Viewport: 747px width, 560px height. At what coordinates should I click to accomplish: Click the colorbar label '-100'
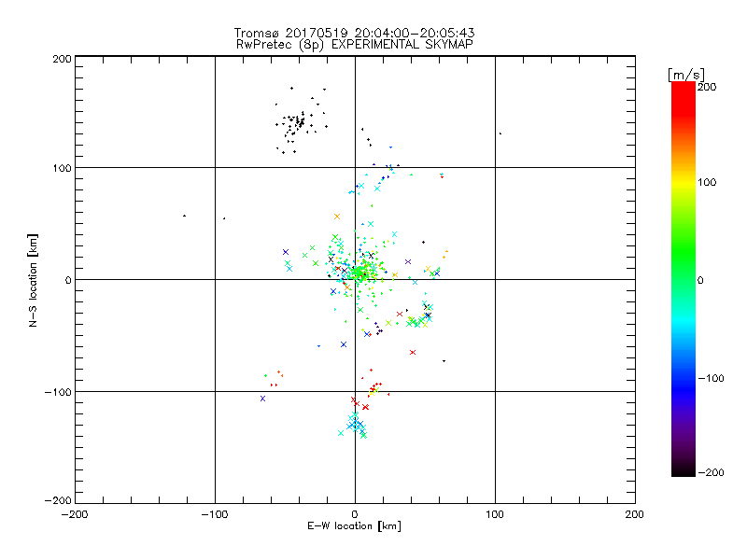[x=711, y=378]
